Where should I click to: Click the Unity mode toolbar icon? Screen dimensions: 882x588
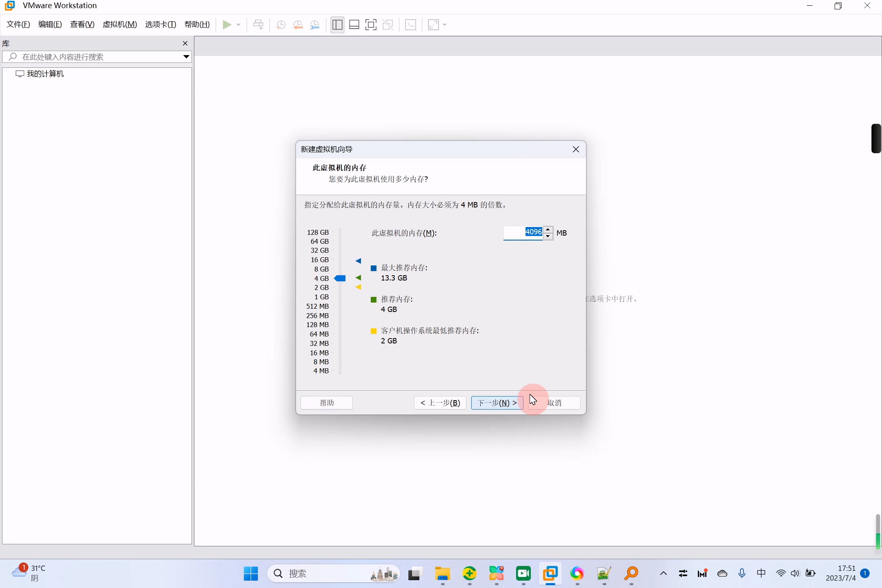point(388,25)
